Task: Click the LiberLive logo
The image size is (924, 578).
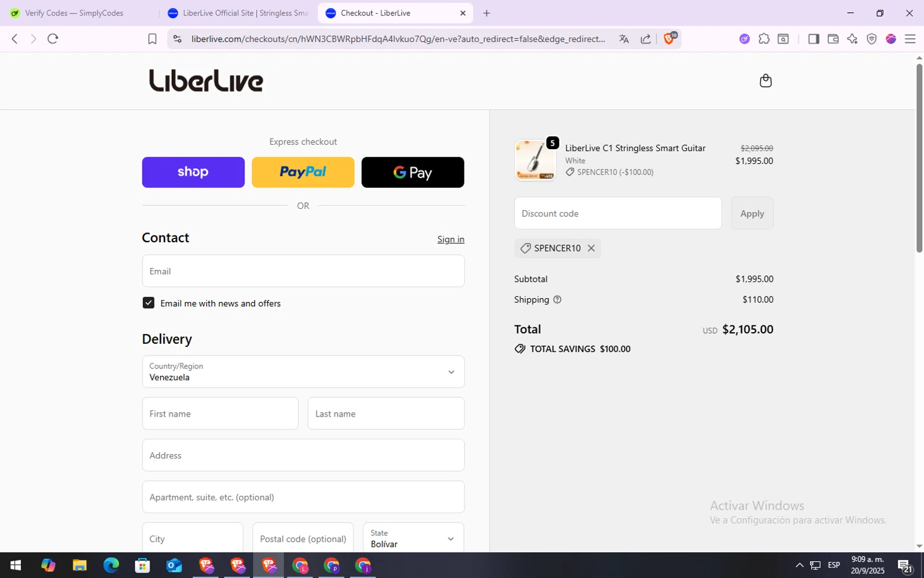Action: click(206, 81)
